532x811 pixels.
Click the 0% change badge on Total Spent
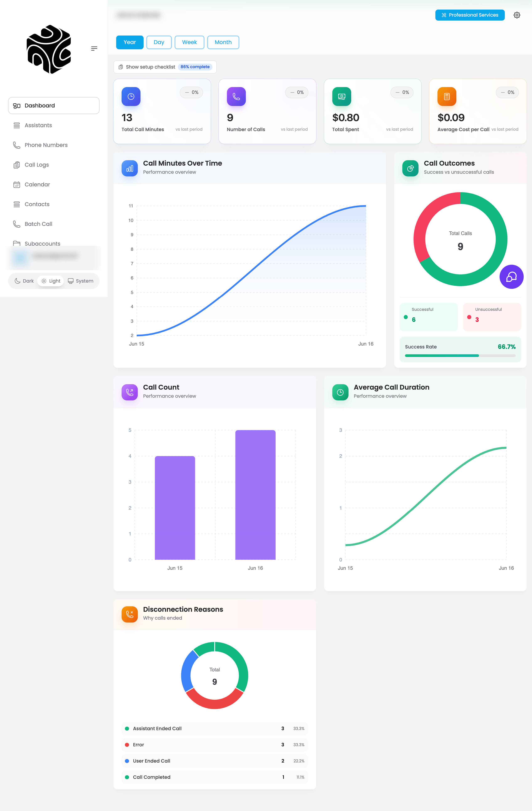pos(402,92)
